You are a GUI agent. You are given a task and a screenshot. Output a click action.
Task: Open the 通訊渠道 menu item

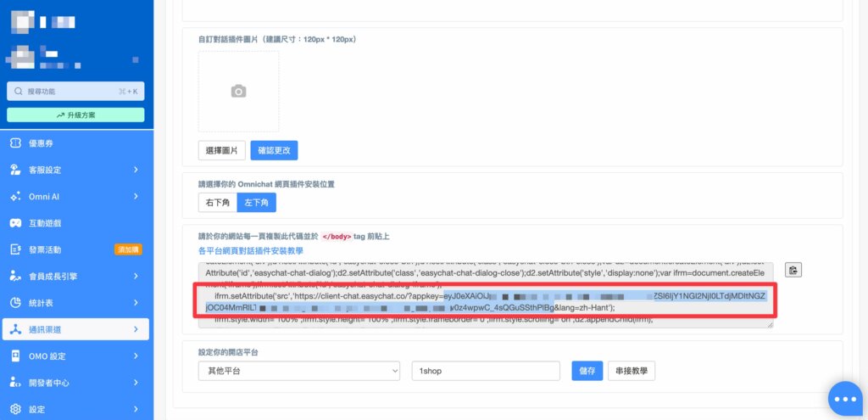(x=75, y=329)
